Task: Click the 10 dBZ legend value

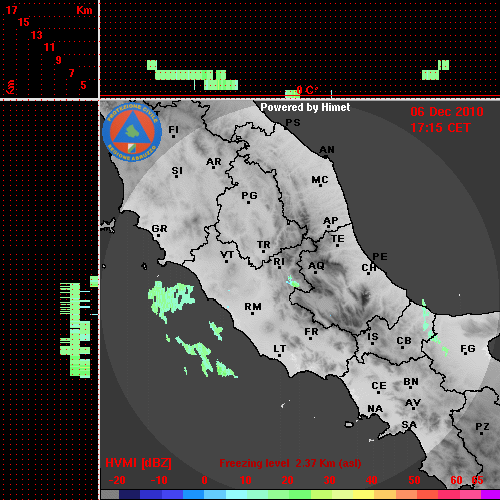Action: click(x=246, y=480)
